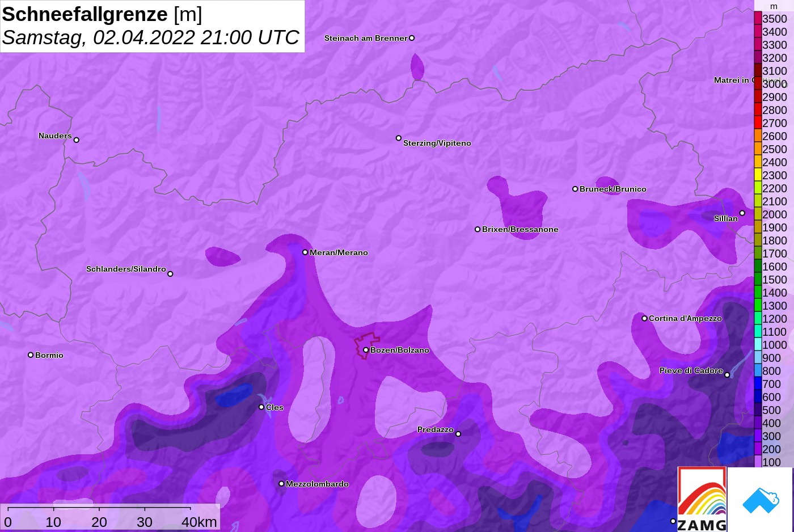This screenshot has width=794, height=532.
Task: Click the 20 mark on the scale bar
Action: click(99, 522)
